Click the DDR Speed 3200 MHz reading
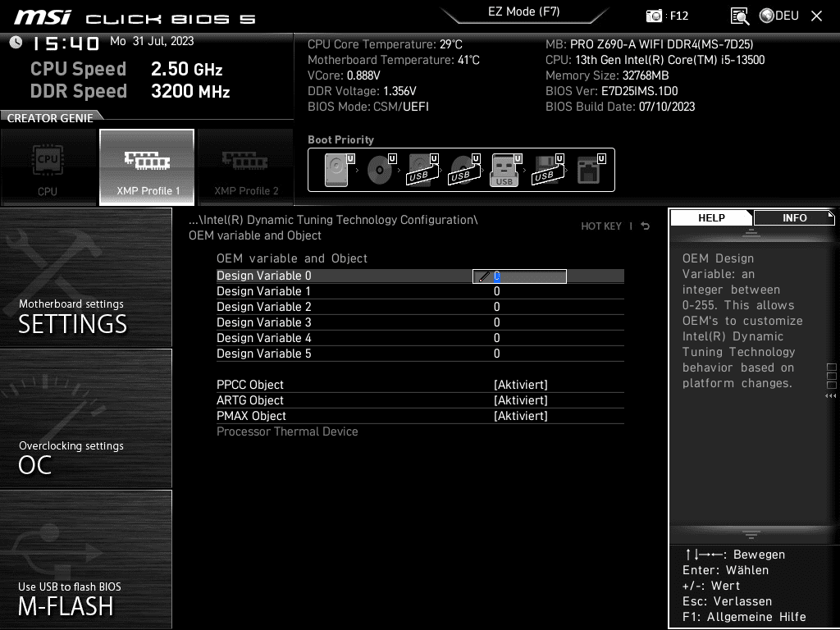 pos(130,91)
